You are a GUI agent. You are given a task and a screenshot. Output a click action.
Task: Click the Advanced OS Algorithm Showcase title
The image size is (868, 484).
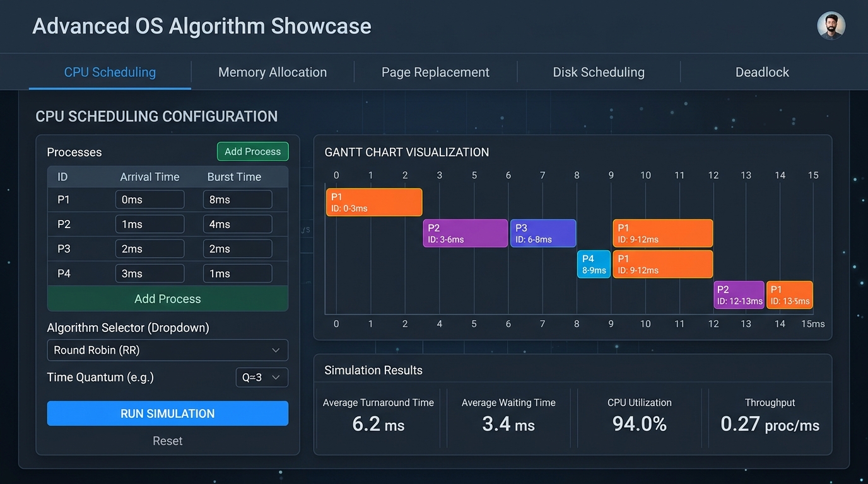(x=202, y=26)
